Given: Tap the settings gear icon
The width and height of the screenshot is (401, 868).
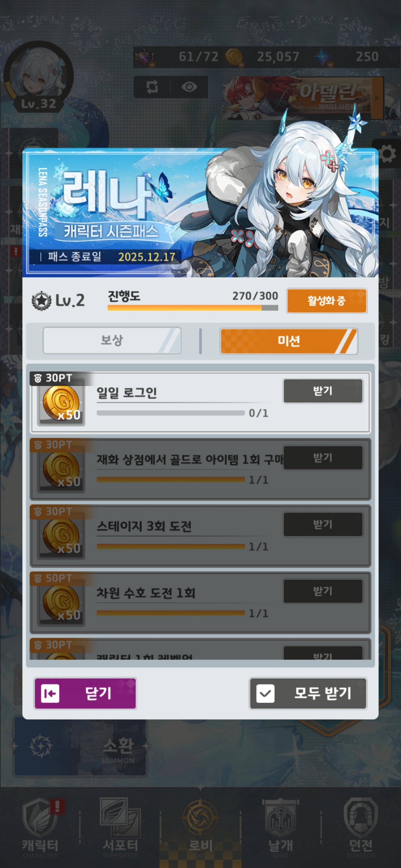Looking at the screenshot, I should click(387, 154).
